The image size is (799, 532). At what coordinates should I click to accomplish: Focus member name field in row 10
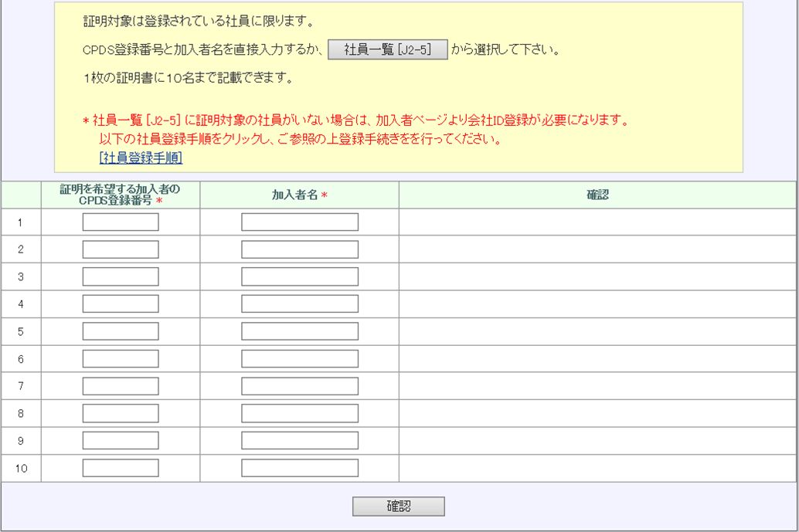click(300, 469)
